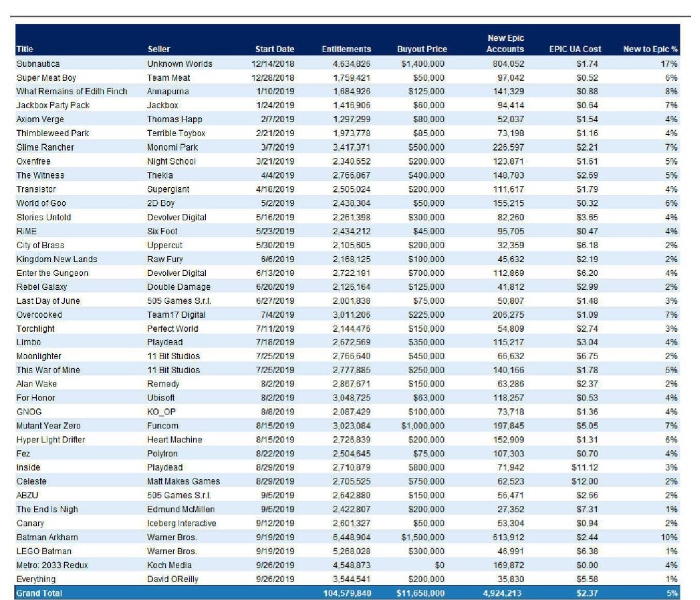The width and height of the screenshot is (700, 600).
Task: Select the Limbo title cell
Action: click(x=29, y=342)
